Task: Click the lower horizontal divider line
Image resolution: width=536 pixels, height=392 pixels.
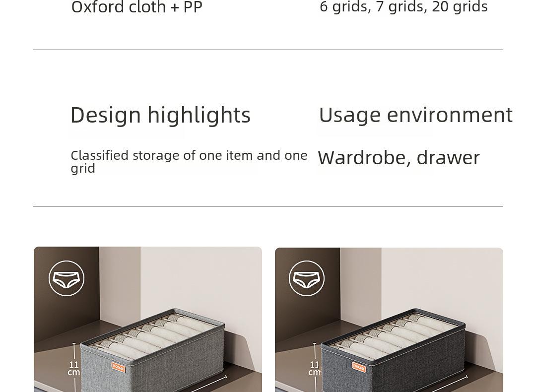Action: (268, 206)
